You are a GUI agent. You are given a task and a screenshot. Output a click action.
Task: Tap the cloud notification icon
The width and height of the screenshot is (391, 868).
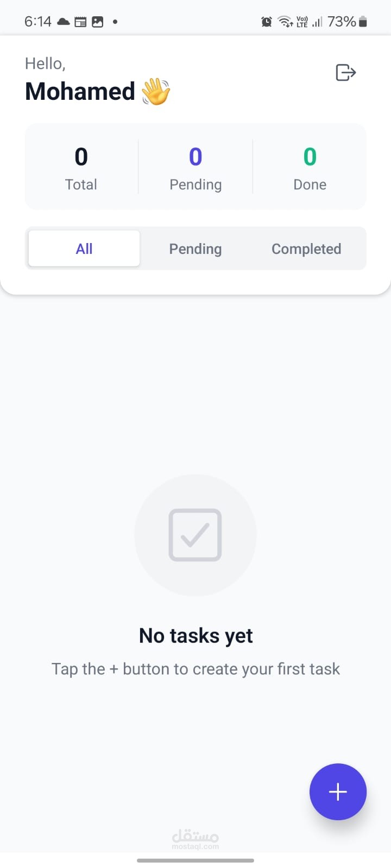(63, 22)
